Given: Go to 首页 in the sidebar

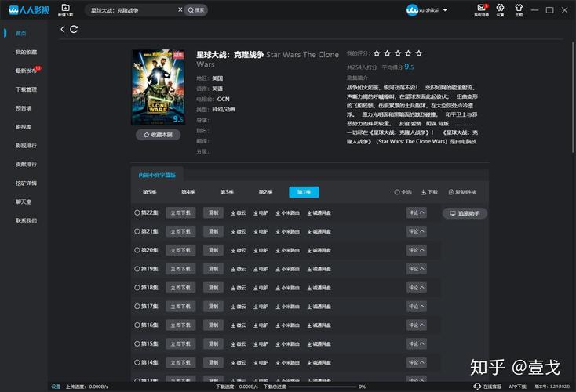Looking at the screenshot, I should point(21,34).
